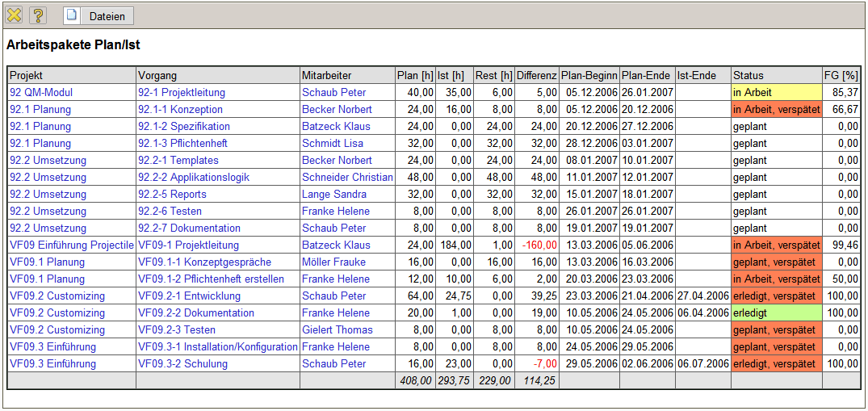The image size is (868, 411).
Task: Click the green 'erledigt' status cell
Action: point(776,313)
